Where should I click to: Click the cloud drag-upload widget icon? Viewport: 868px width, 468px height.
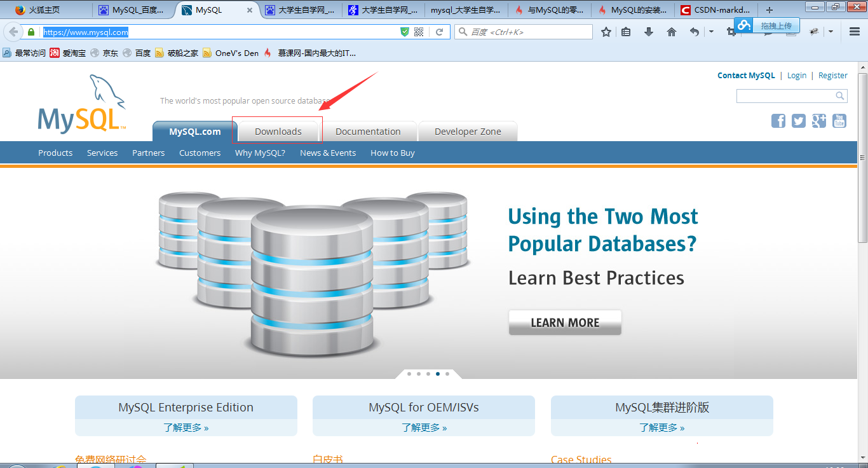744,25
